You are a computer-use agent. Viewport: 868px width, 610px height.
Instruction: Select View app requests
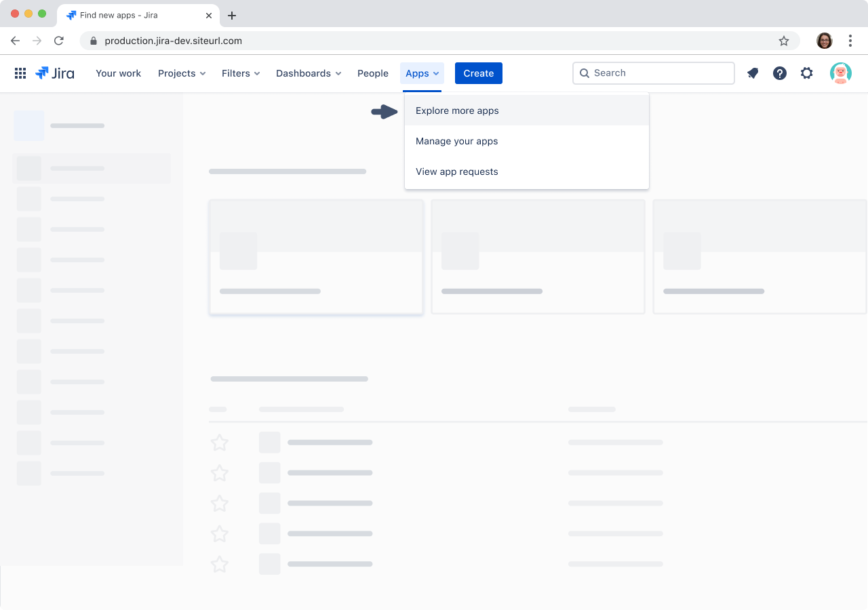[456, 171]
